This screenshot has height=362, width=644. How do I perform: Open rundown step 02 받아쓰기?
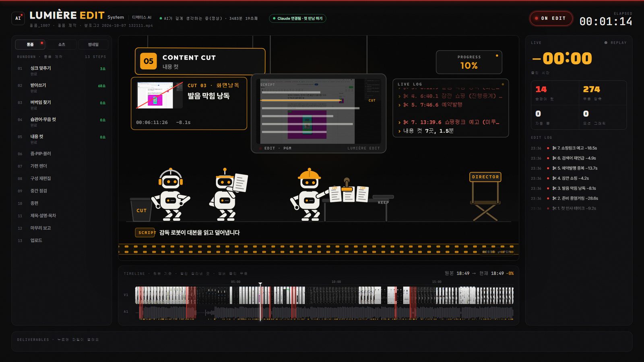61,88
